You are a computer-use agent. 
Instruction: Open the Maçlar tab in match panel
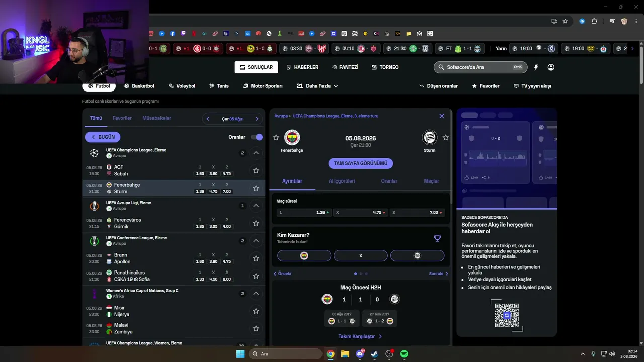432,181
